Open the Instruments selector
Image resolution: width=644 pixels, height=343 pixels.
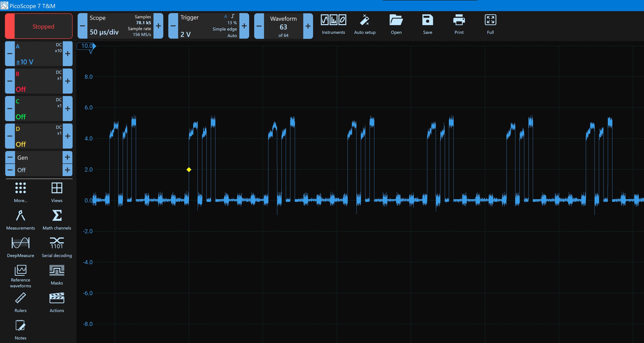coord(334,24)
